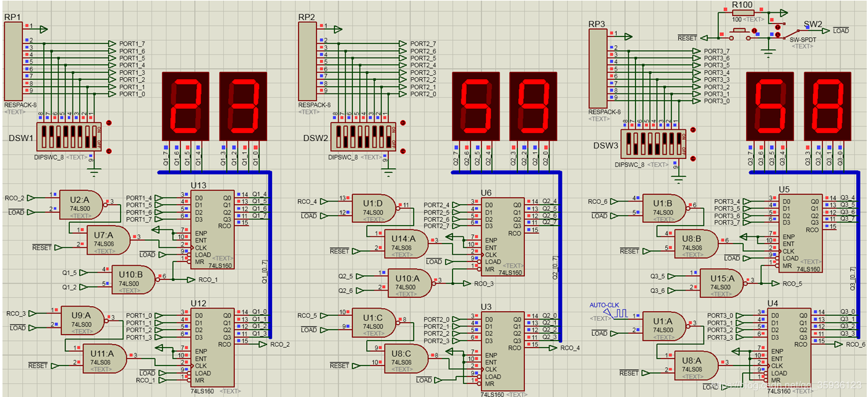Select the U14:A AND gate
Viewport: 868px width, 397px height.
[x=406, y=244]
